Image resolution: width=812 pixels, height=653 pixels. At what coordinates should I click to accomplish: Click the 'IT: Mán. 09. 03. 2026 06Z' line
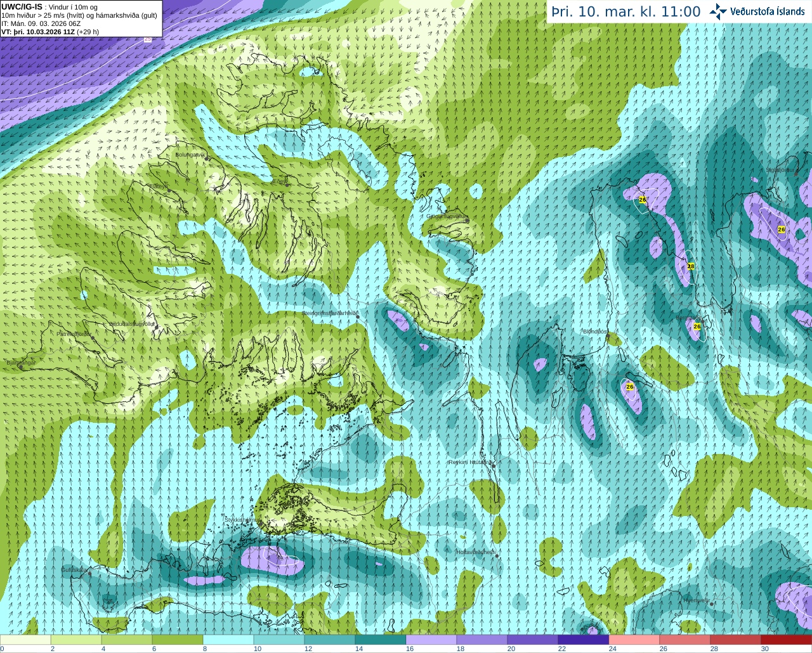[x=41, y=23]
